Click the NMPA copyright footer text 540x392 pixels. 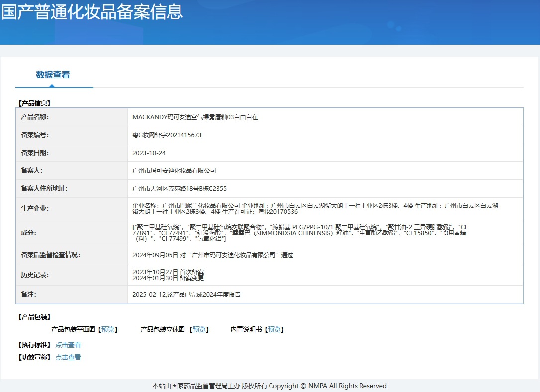pos(270,386)
